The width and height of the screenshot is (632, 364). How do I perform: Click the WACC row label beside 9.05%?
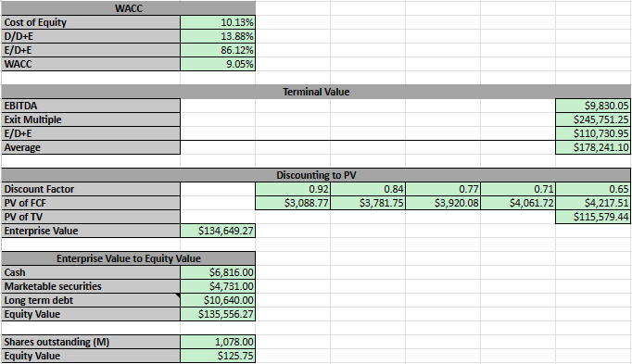click(91, 64)
